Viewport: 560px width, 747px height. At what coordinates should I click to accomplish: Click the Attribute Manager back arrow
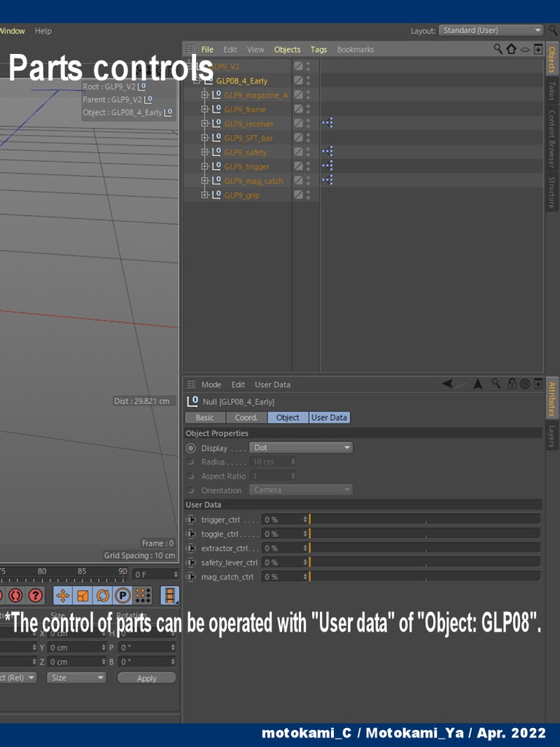pos(447,384)
